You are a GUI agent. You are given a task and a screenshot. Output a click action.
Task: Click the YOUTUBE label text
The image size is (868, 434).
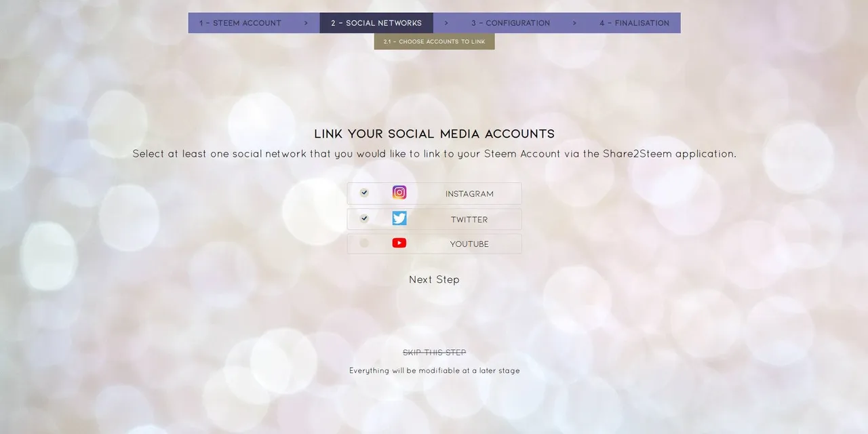pyautogui.click(x=469, y=244)
